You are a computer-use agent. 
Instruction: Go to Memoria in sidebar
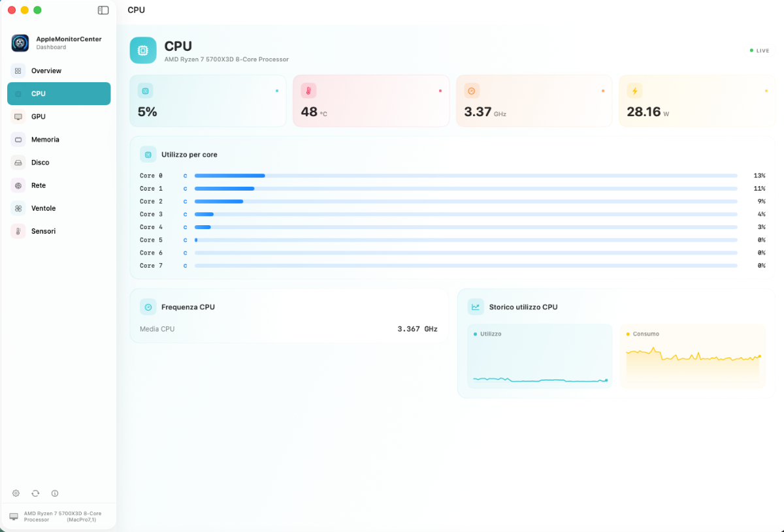59,139
